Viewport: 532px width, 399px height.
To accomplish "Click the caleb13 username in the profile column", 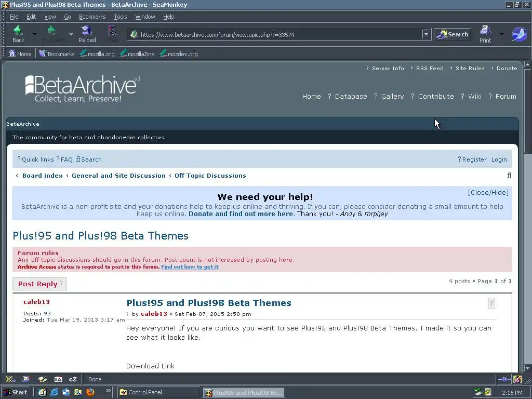I will pos(37,302).
